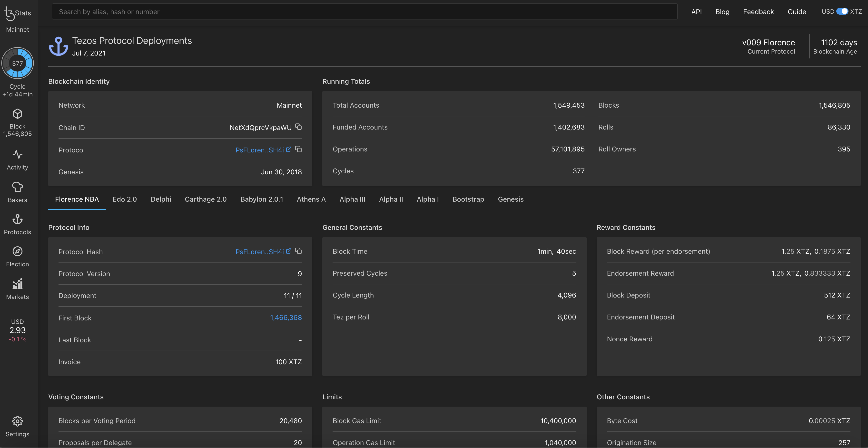Open the API link in header

click(x=696, y=11)
